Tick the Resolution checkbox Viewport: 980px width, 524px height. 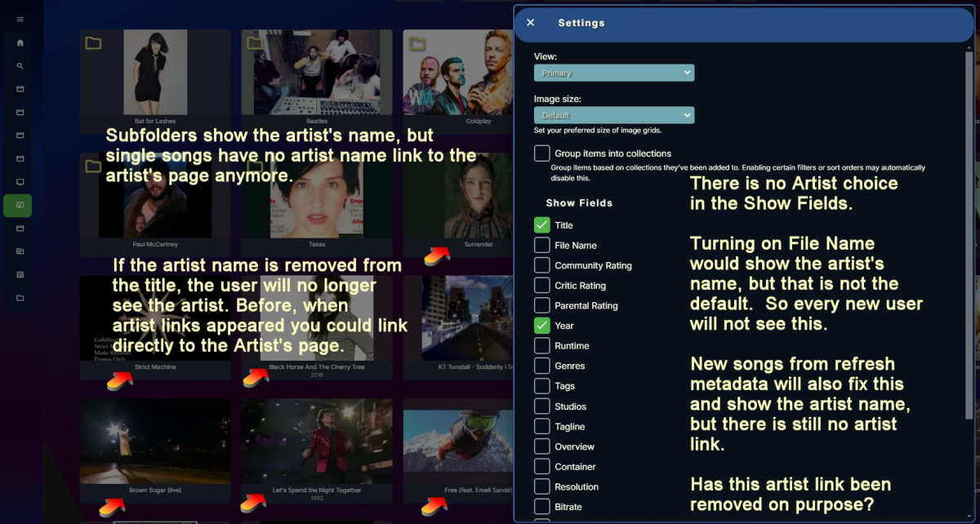tap(542, 486)
